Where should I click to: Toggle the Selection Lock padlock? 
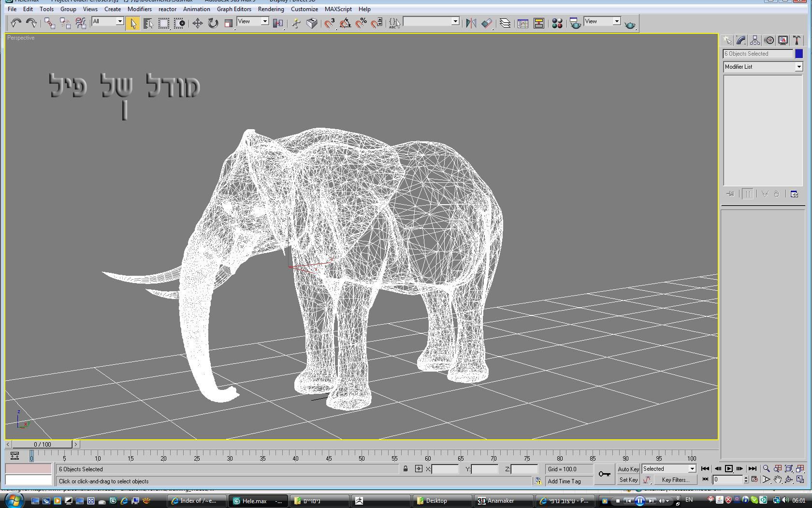[406, 469]
